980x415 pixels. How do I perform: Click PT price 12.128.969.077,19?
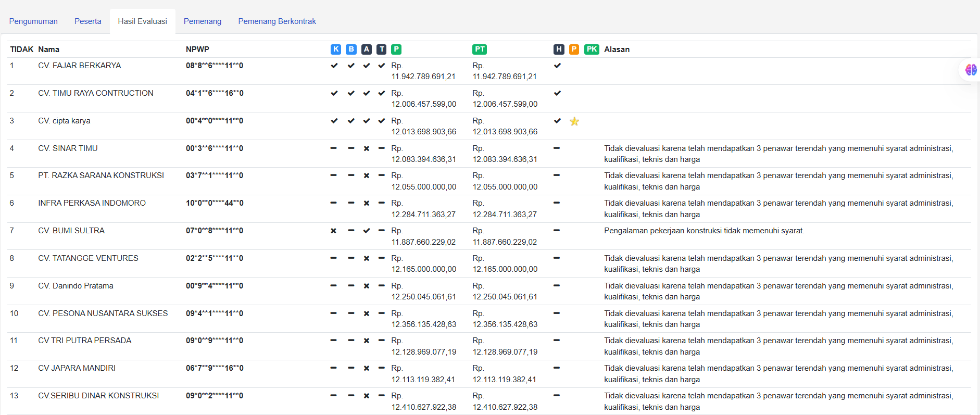505,352
